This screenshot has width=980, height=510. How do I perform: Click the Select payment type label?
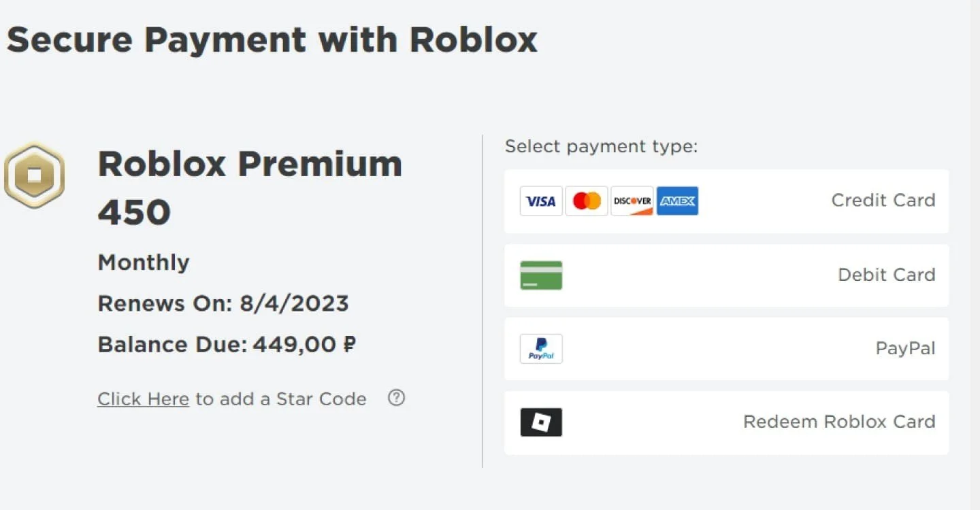602,147
